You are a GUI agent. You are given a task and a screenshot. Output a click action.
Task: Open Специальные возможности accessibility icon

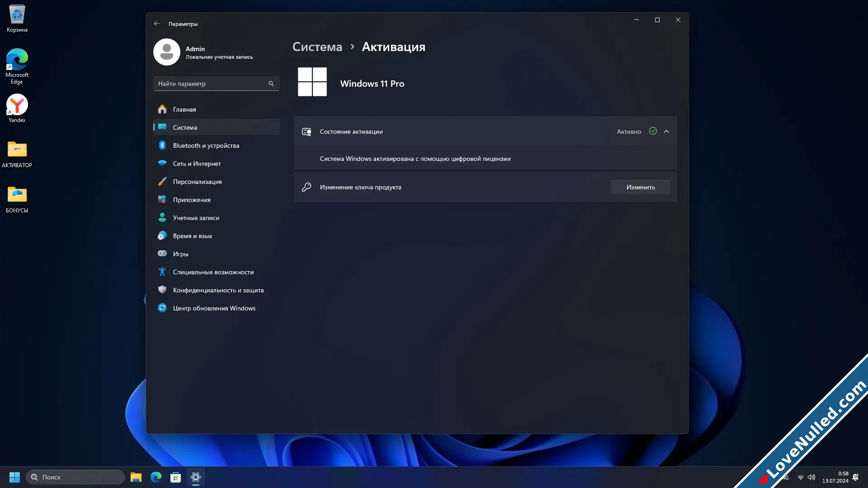pyautogui.click(x=162, y=272)
